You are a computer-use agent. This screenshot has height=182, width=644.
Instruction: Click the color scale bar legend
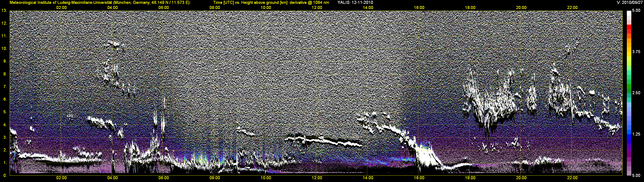tap(629, 93)
